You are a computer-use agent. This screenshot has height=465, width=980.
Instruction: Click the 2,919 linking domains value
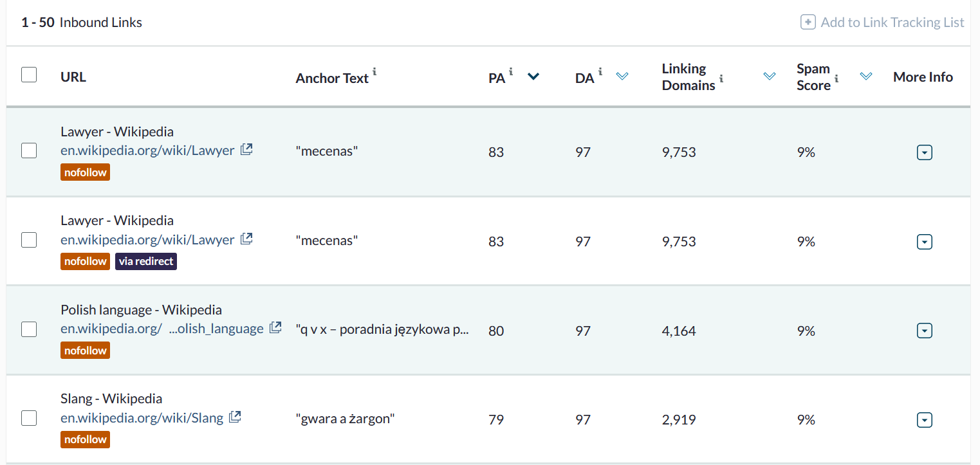click(x=679, y=420)
